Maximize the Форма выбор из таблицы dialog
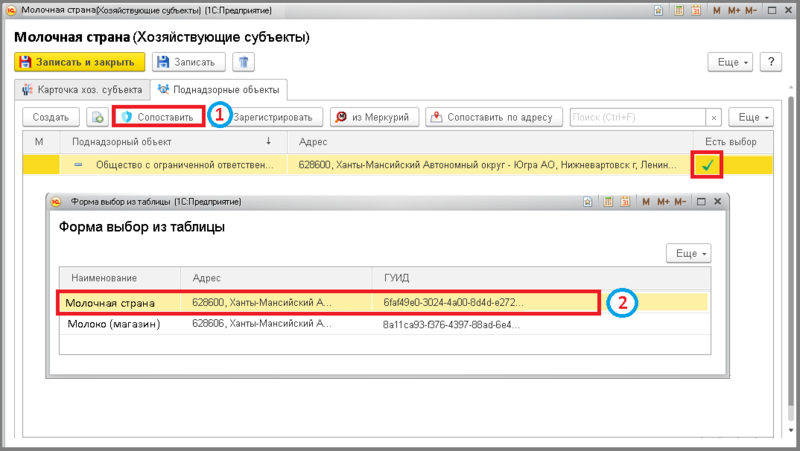Viewport: 800px width, 451px height. pyautogui.click(x=702, y=202)
